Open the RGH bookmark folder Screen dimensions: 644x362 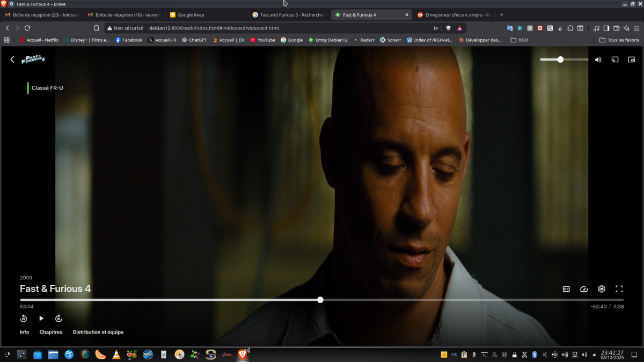tap(518, 40)
